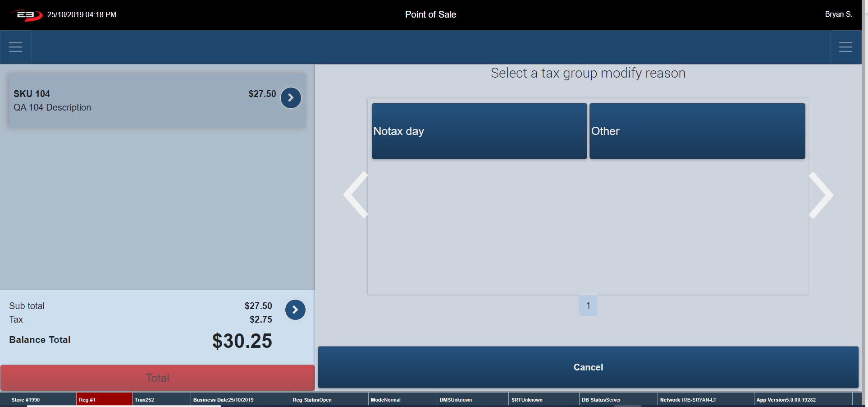
Task: Go to previous reason page arrow
Action: pyautogui.click(x=356, y=195)
